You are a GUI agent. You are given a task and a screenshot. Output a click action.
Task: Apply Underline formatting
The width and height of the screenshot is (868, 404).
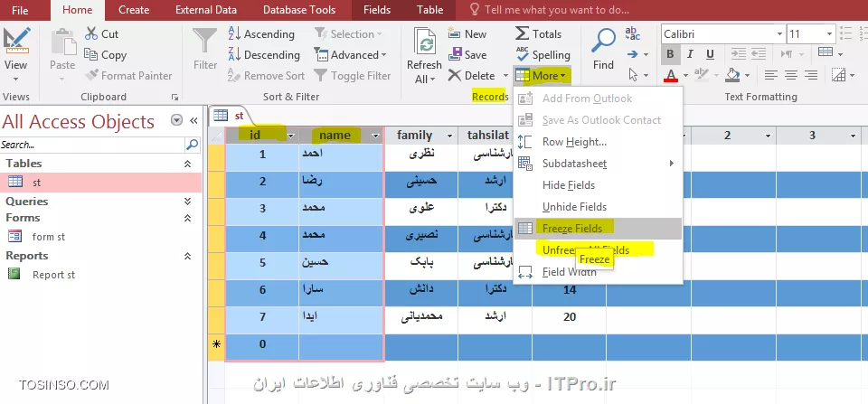click(710, 54)
